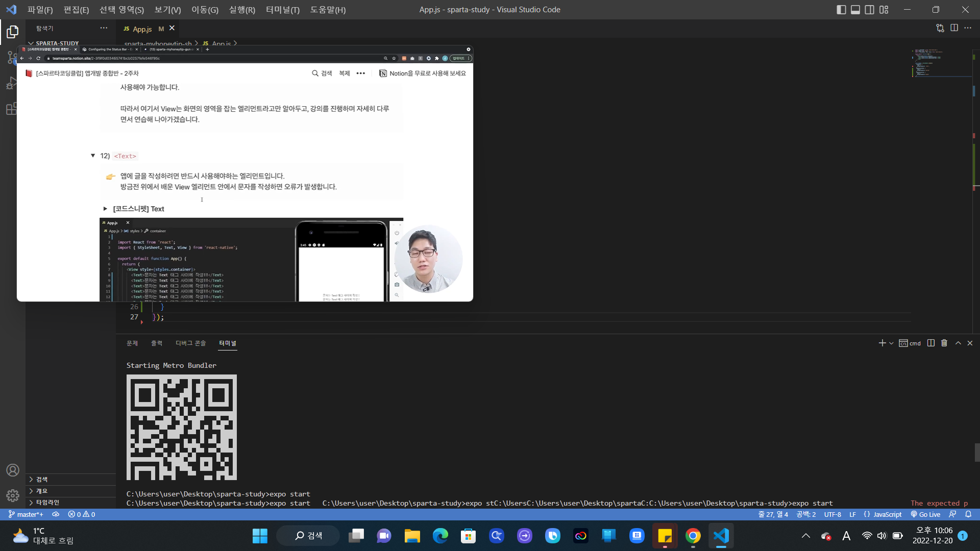Open the 보기(V) menu

[167, 10]
